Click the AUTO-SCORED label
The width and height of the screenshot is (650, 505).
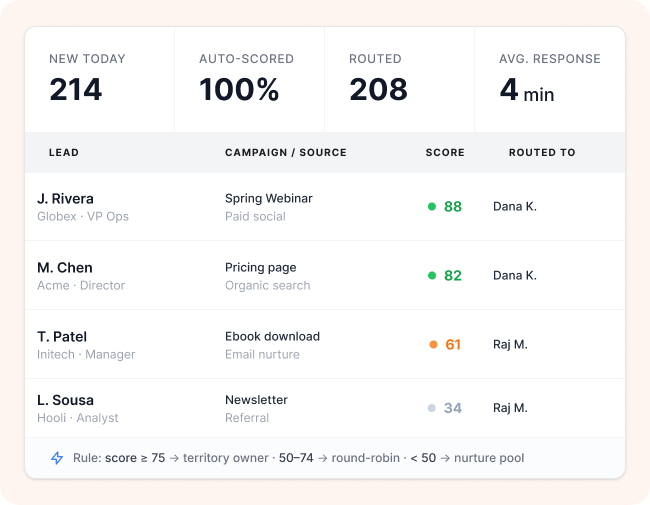[246, 59]
